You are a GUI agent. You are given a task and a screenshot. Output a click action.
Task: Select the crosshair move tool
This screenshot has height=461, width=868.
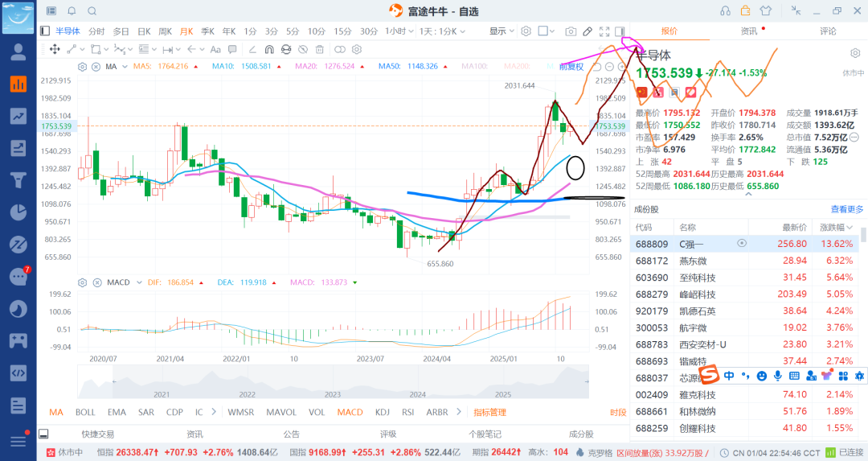(55, 49)
